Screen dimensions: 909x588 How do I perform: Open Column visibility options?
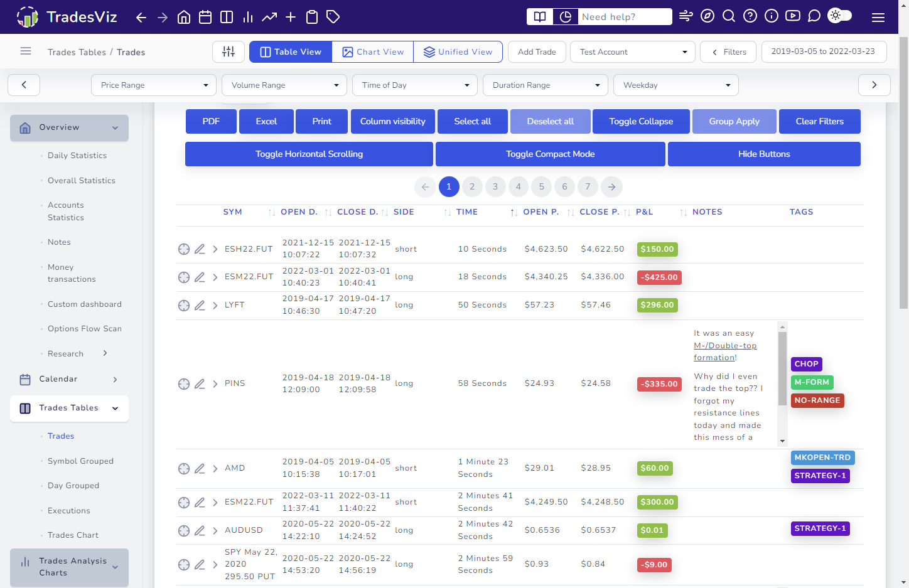[392, 121]
